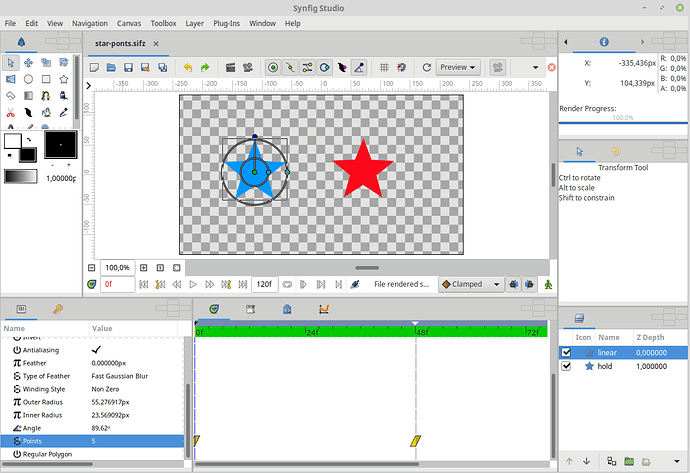
Task: Select the Circle tool in the toolbox
Action: tap(29, 78)
